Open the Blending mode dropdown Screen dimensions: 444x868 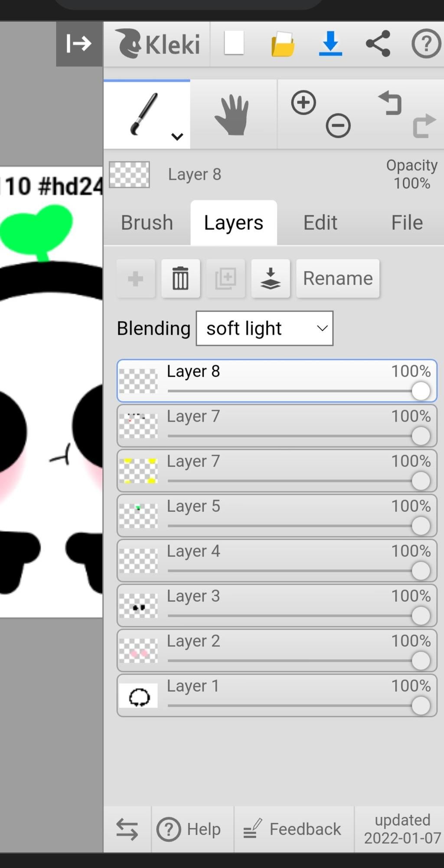click(264, 328)
